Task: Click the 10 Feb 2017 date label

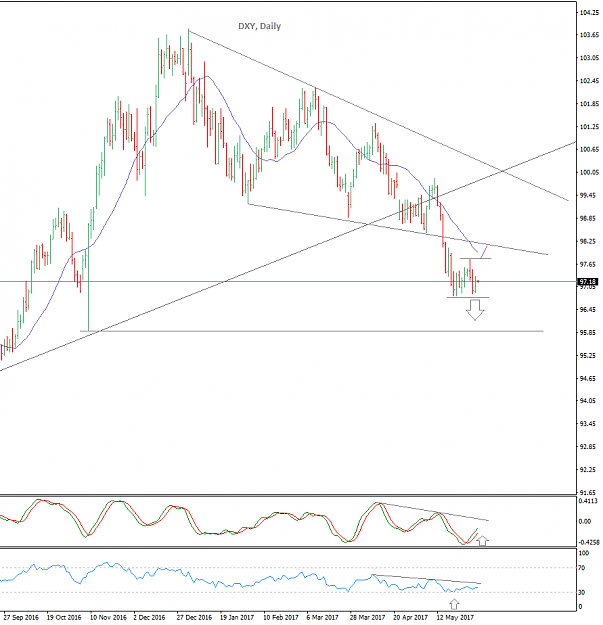Action: (281, 617)
